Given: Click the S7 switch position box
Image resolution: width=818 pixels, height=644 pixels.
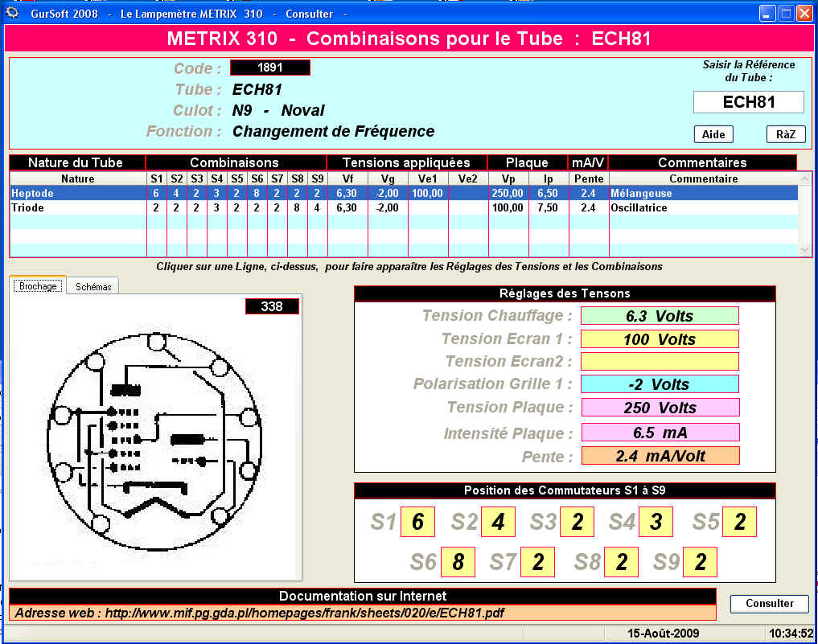Looking at the screenshot, I should pos(538,562).
